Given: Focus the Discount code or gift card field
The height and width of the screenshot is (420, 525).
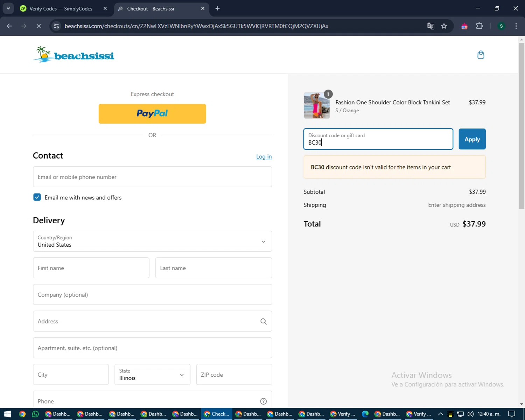Looking at the screenshot, I should click(378, 139).
